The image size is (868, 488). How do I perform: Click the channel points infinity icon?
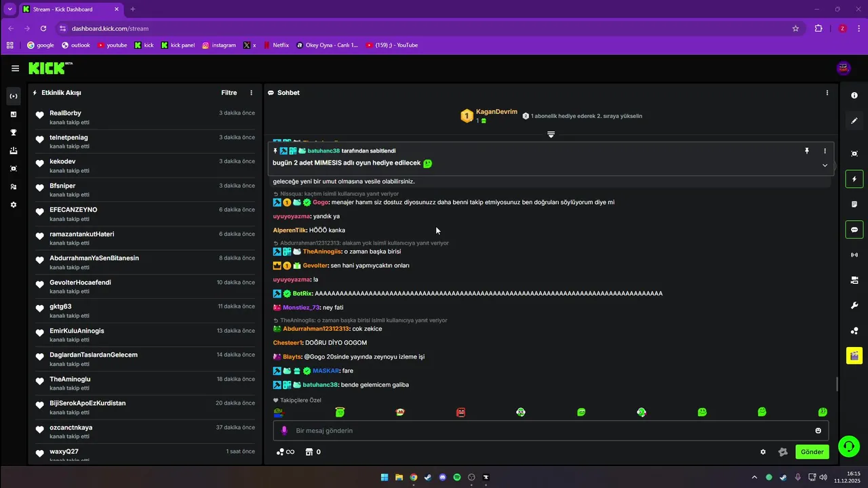285,452
